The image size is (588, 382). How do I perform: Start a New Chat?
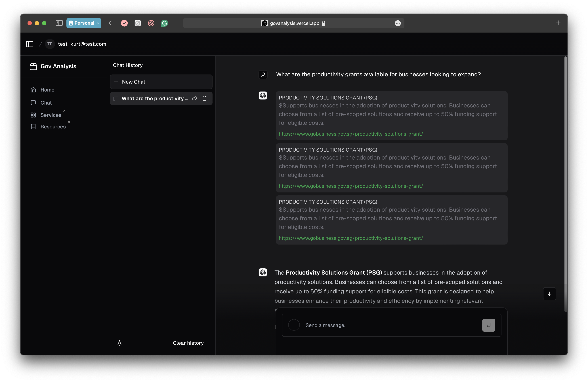tap(161, 82)
